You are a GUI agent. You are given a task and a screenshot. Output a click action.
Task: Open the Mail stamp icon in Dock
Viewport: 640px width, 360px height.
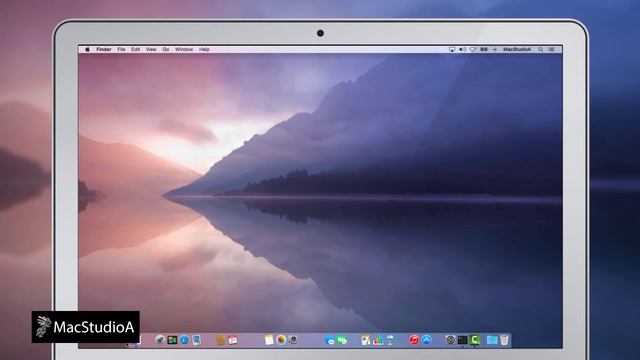click(x=196, y=340)
